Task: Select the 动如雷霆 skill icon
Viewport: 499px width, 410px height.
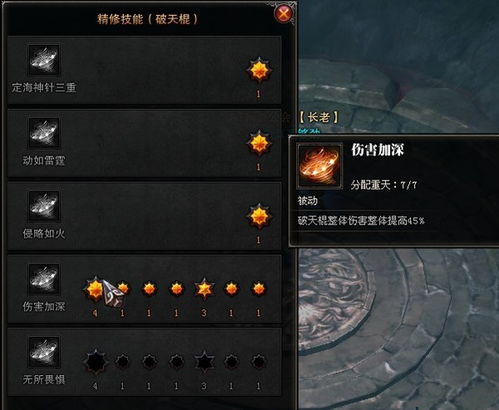Action: click(x=44, y=133)
